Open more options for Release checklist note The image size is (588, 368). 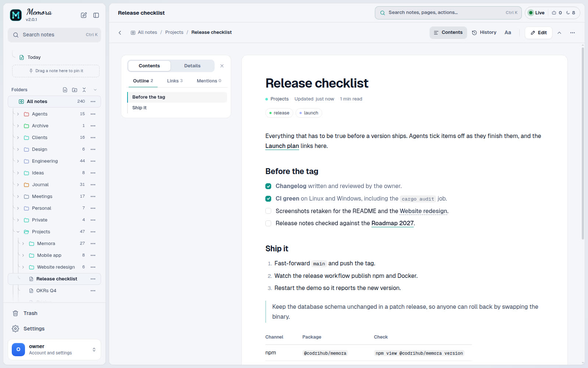coord(93,279)
